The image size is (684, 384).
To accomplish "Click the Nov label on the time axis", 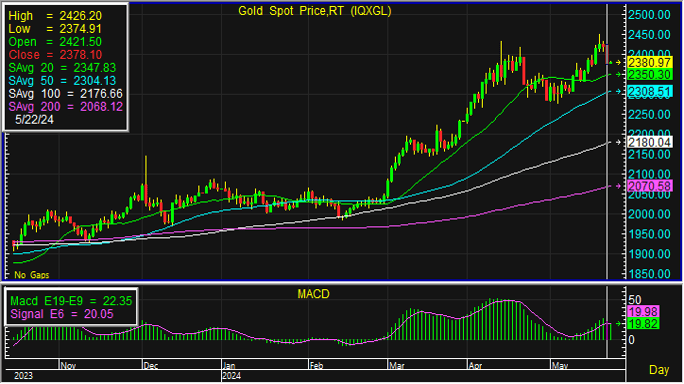I will (x=68, y=366).
